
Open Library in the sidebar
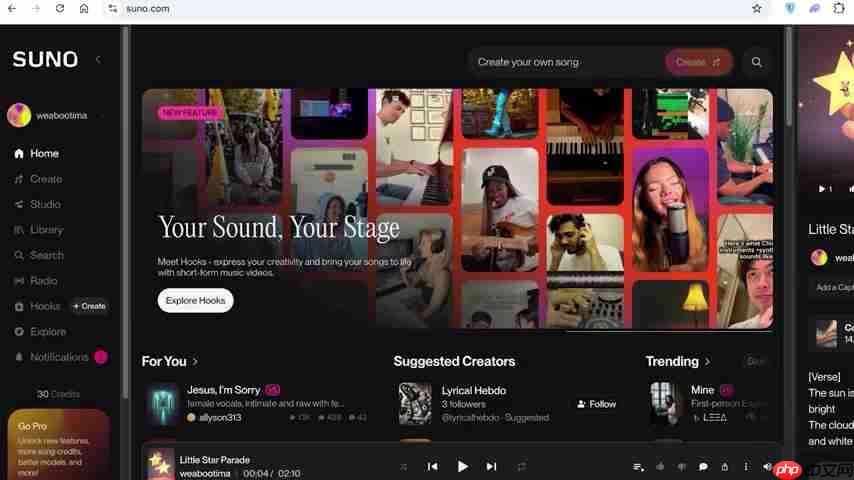[39, 230]
